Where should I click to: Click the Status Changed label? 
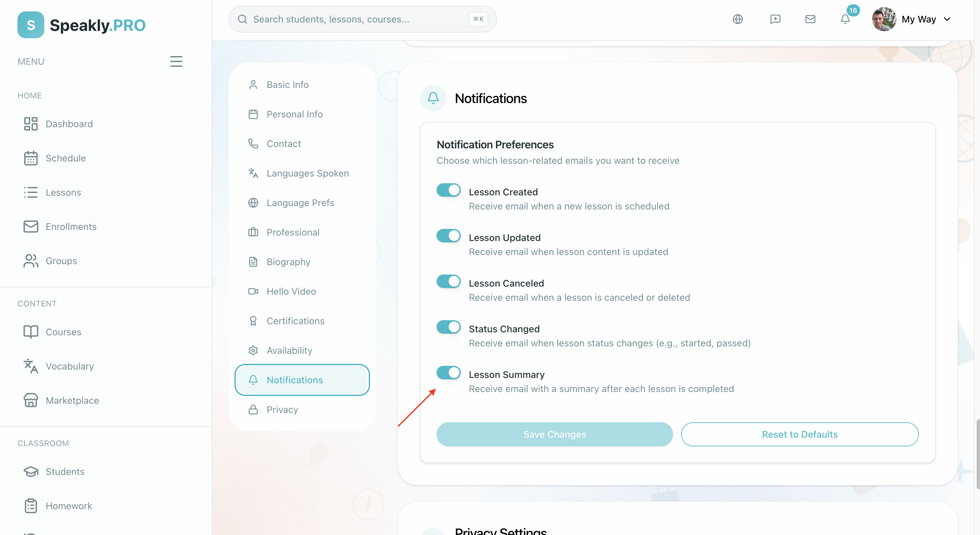504,329
